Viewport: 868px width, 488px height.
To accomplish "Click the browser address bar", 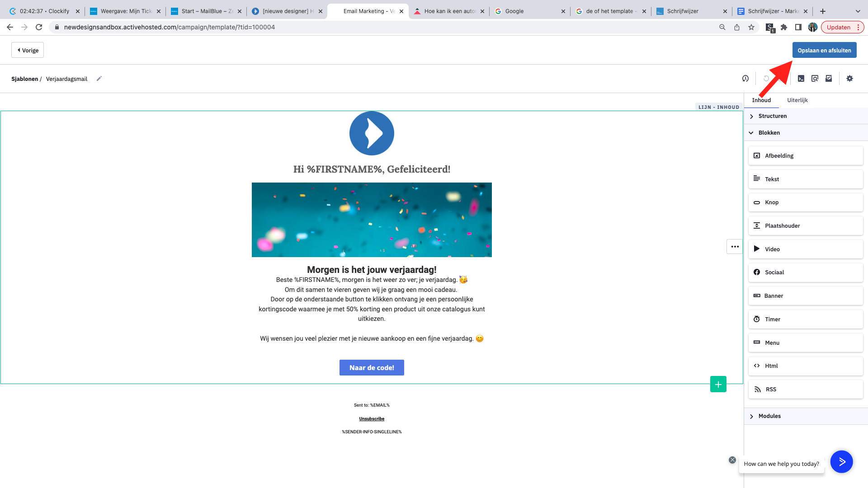I will 384,27.
